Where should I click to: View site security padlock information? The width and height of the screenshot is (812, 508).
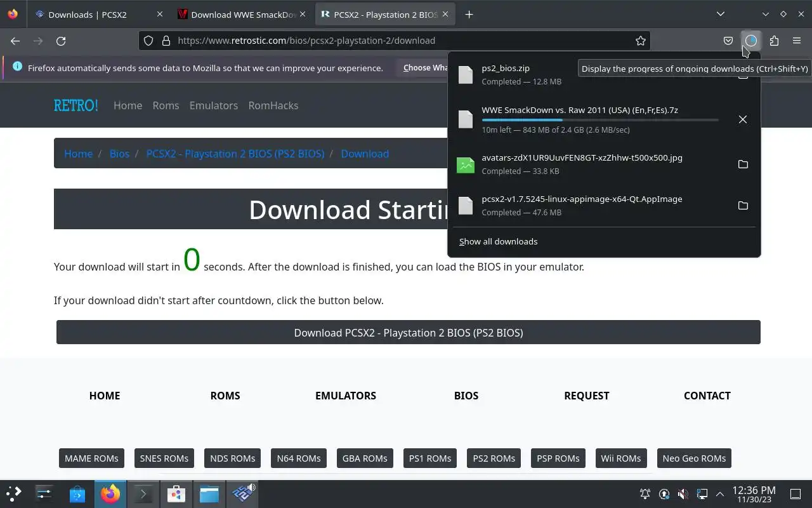click(x=166, y=41)
